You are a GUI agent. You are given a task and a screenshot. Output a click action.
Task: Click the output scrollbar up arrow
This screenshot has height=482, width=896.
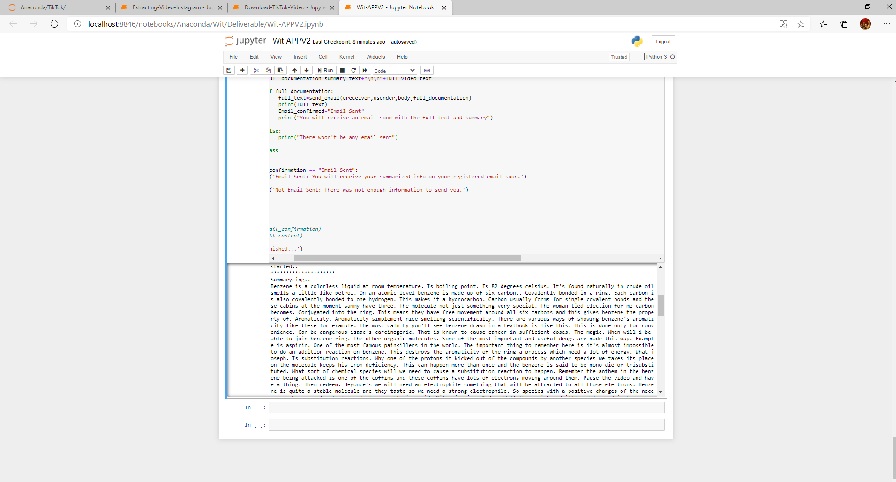pos(661,267)
